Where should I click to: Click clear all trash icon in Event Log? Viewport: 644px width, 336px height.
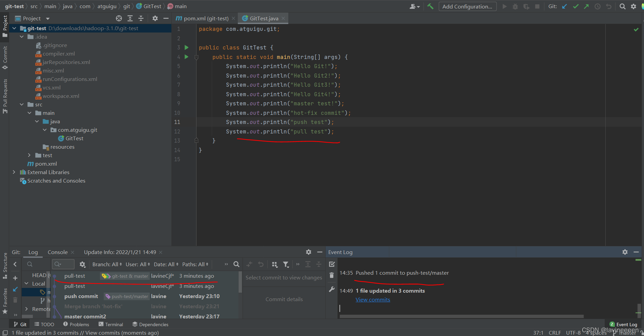(332, 275)
